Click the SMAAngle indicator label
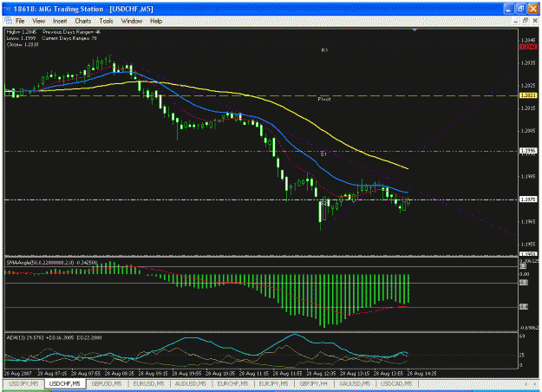 point(52,263)
